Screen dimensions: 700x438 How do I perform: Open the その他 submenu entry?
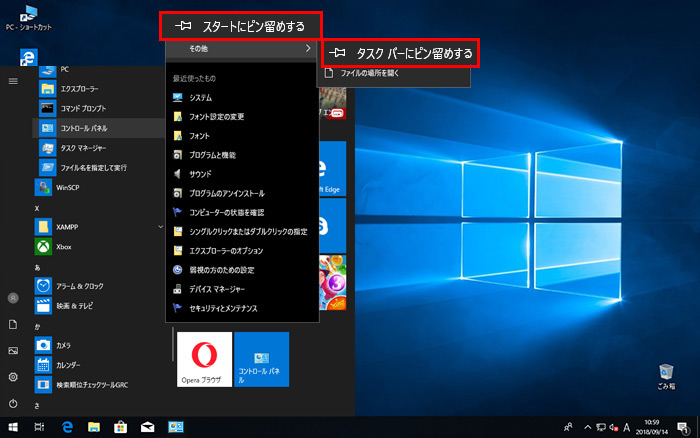[242, 49]
